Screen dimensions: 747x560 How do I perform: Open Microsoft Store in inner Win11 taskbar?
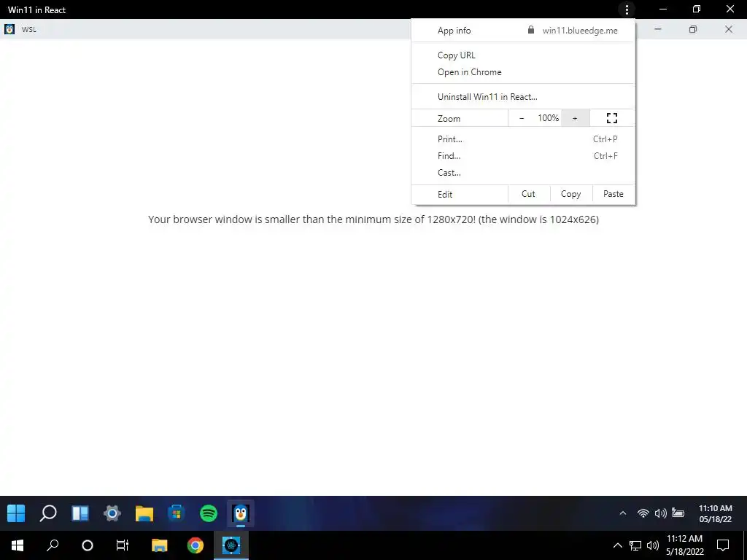pyautogui.click(x=177, y=513)
